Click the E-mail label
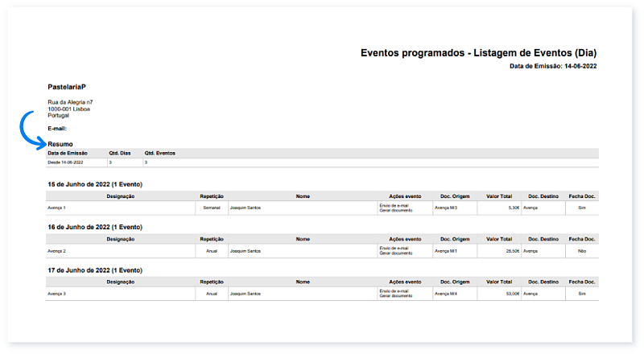The height and width of the screenshot is (354, 644). coord(57,128)
